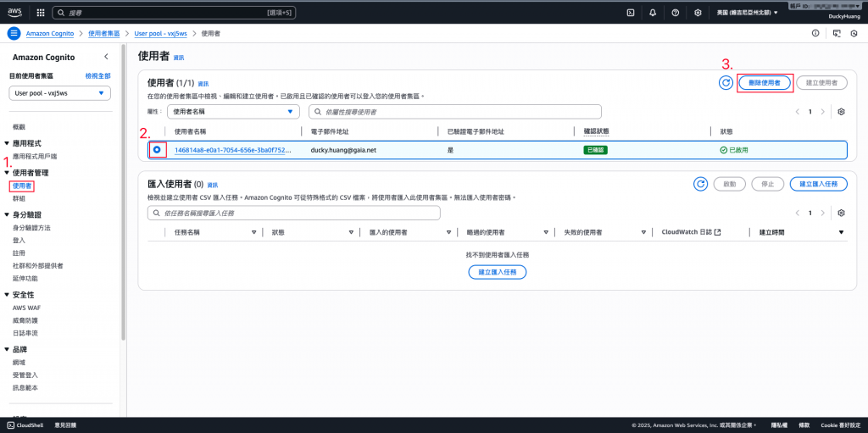Collapse the 應用程式 section

pos(7,143)
